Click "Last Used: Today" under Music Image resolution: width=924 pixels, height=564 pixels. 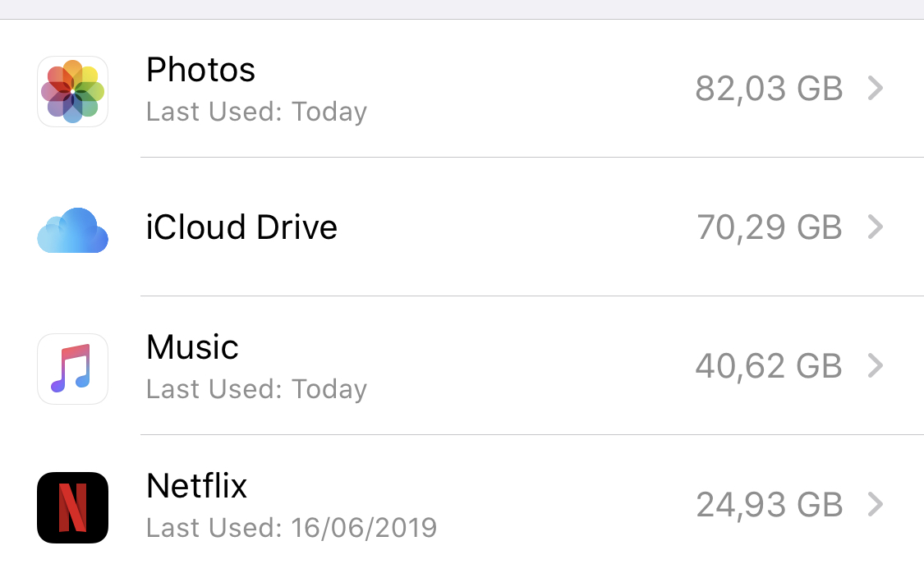pyautogui.click(x=256, y=389)
